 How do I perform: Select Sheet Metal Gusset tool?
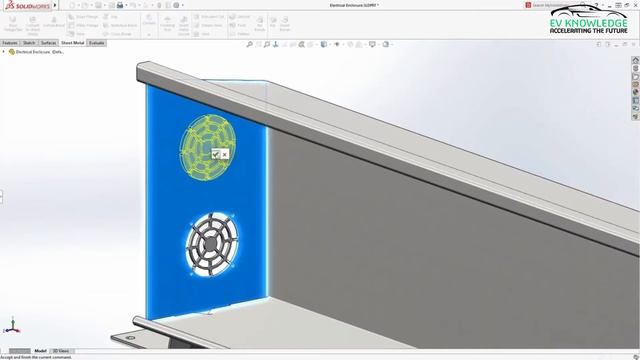click(184, 25)
